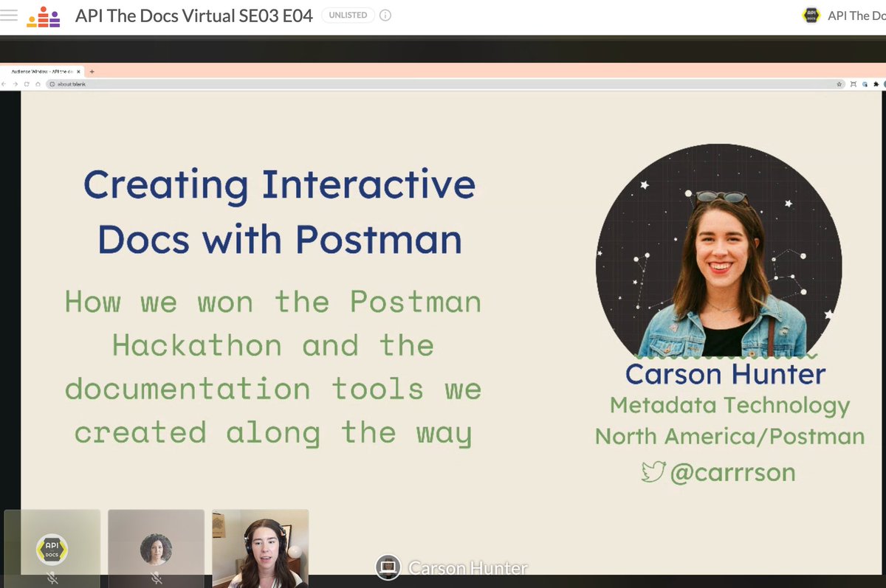This screenshot has height=588, width=886.
Task: Click the screen-share icon beside Carson Hunter
Action: click(388, 567)
